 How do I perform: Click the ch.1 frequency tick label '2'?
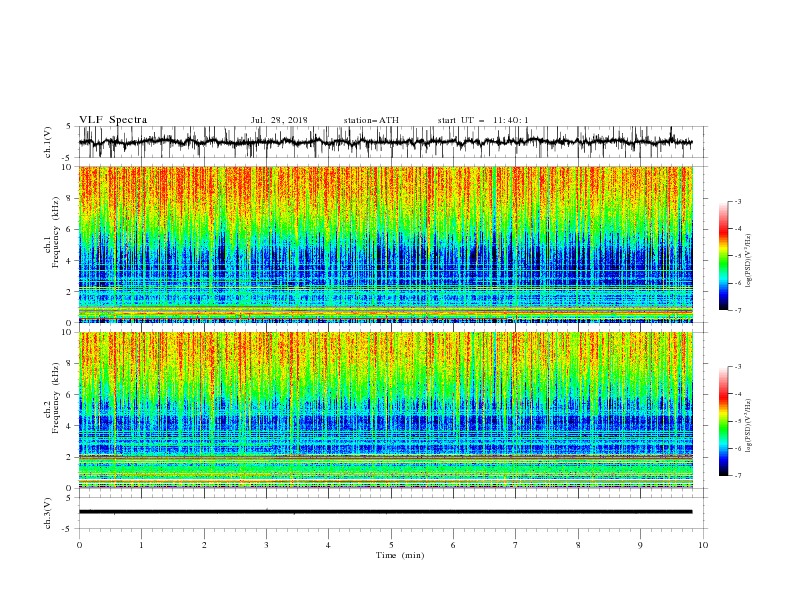(70, 292)
